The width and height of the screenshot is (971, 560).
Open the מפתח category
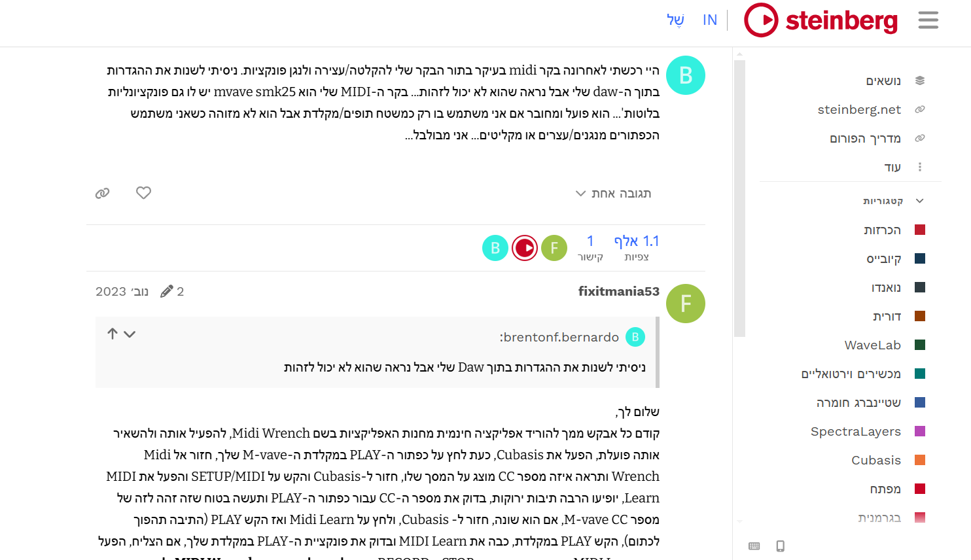885,489
